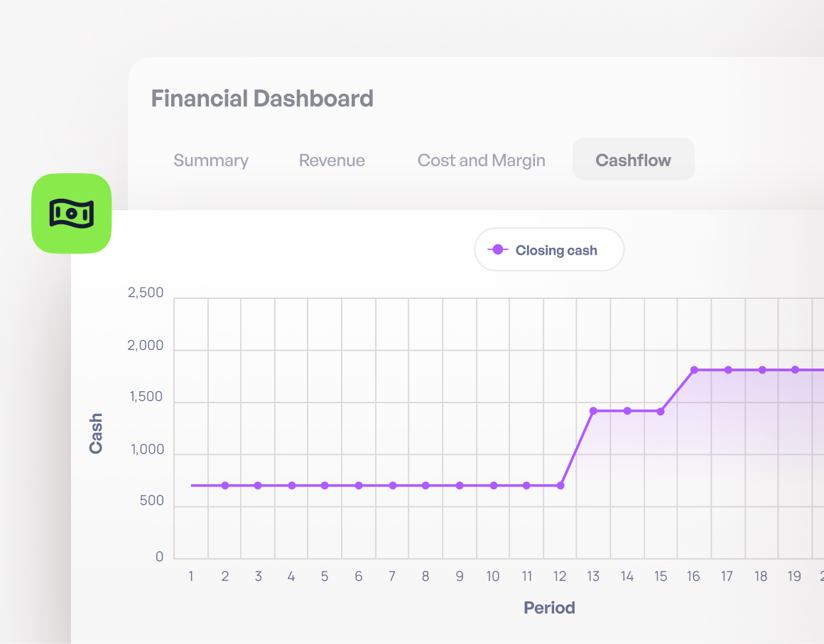
Task: Click the green cash banknote app icon
Action: (x=71, y=213)
